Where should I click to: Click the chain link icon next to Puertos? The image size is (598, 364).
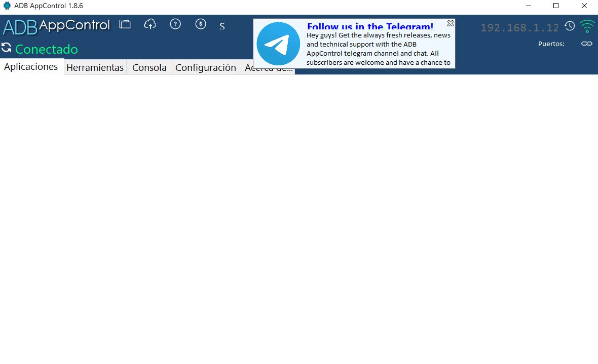click(x=586, y=44)
